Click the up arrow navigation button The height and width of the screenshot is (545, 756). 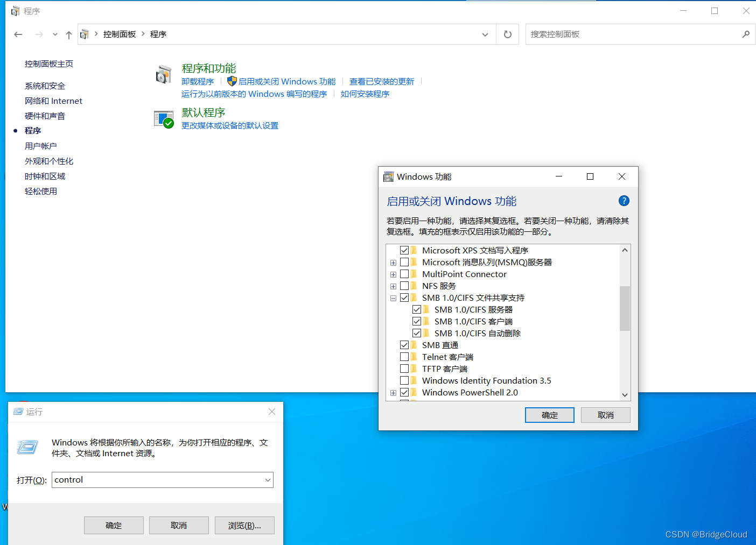click(69, 34)
